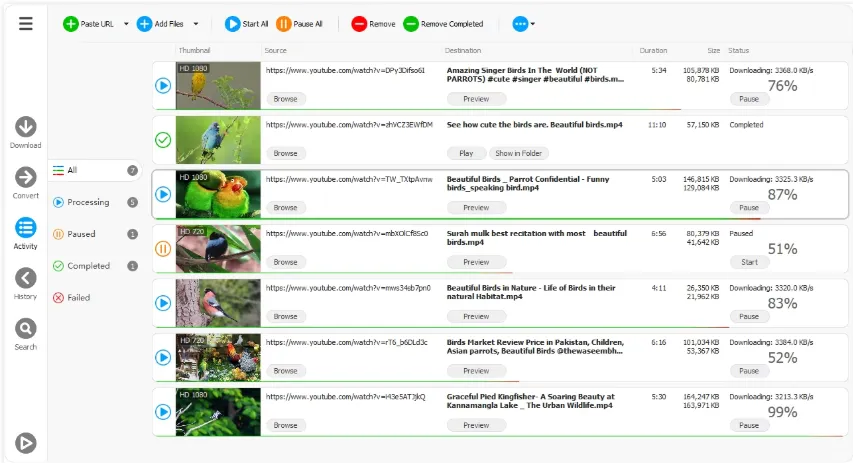Click the Destination column header
The width and height of the screenshot is (853, 463).
(462, 50)
